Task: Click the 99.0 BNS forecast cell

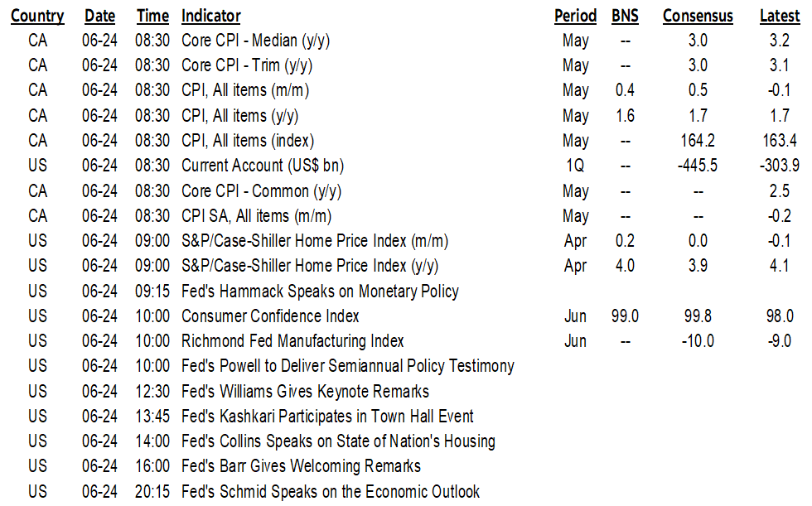Action: click(x=626, y=316)
